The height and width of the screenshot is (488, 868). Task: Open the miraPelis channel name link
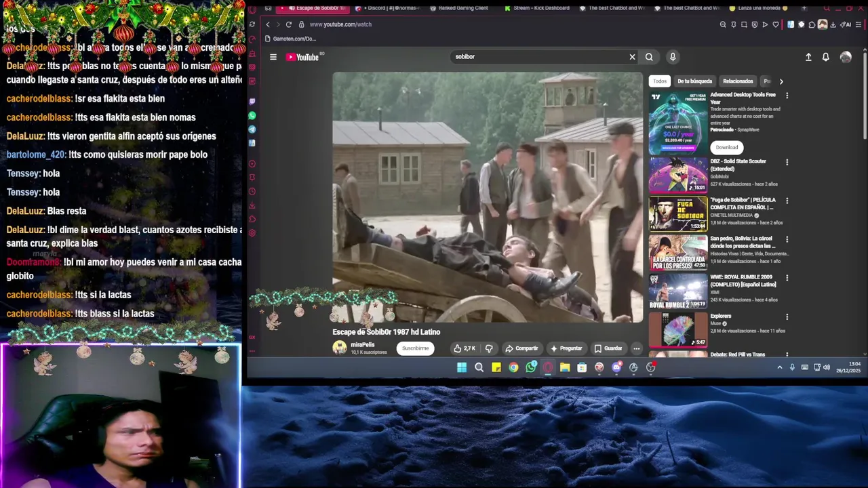click(363, 345)
